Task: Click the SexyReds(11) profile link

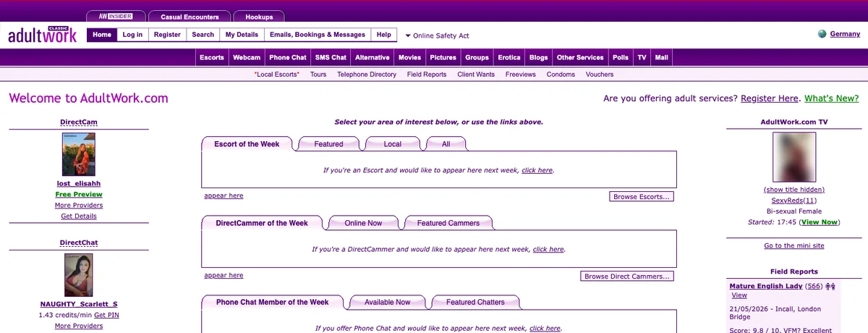Action: coord(794,200)
